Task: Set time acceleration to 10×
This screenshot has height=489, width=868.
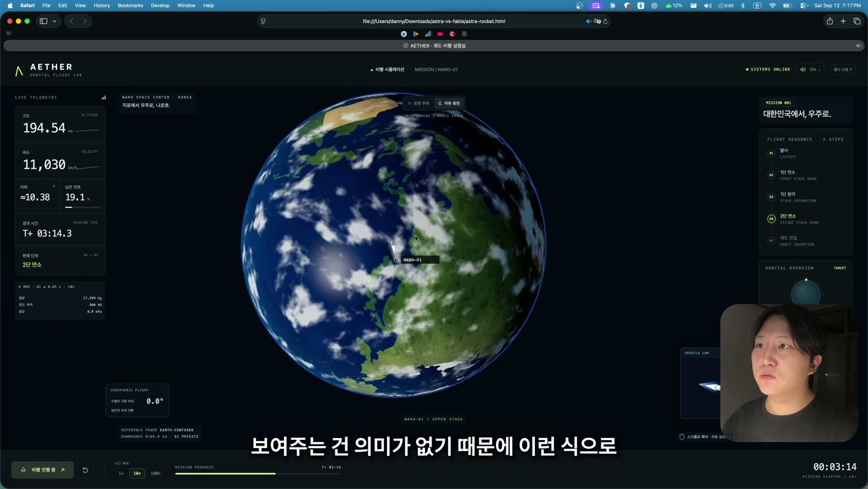Action: pyautogui.click(x=138, y=473)
